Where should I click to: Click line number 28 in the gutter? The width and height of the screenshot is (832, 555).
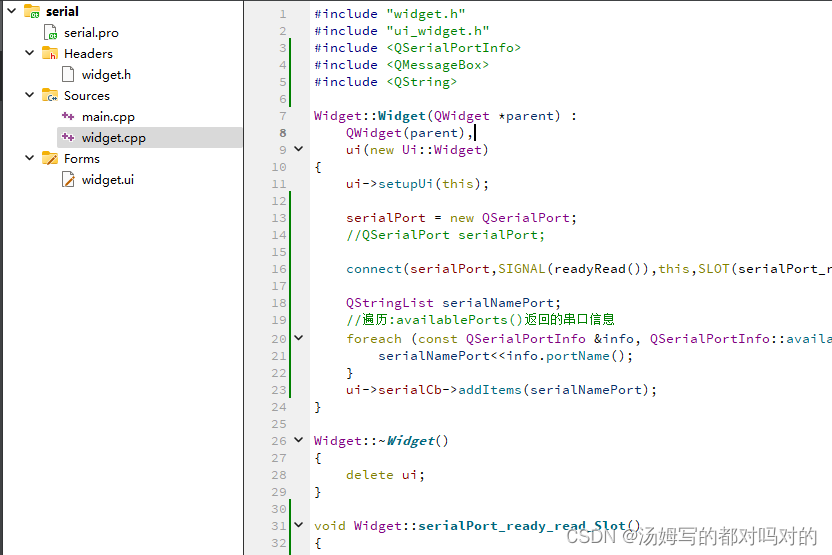279,475
